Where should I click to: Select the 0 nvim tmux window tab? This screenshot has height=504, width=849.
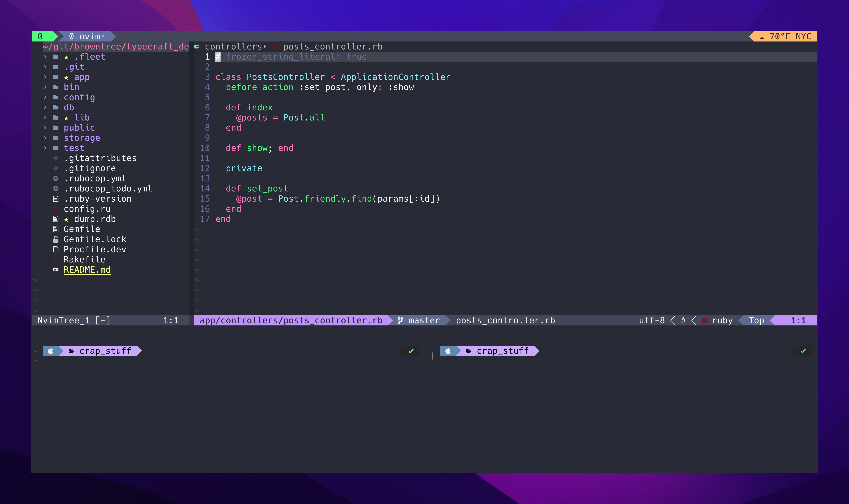(x=87, y=36)
